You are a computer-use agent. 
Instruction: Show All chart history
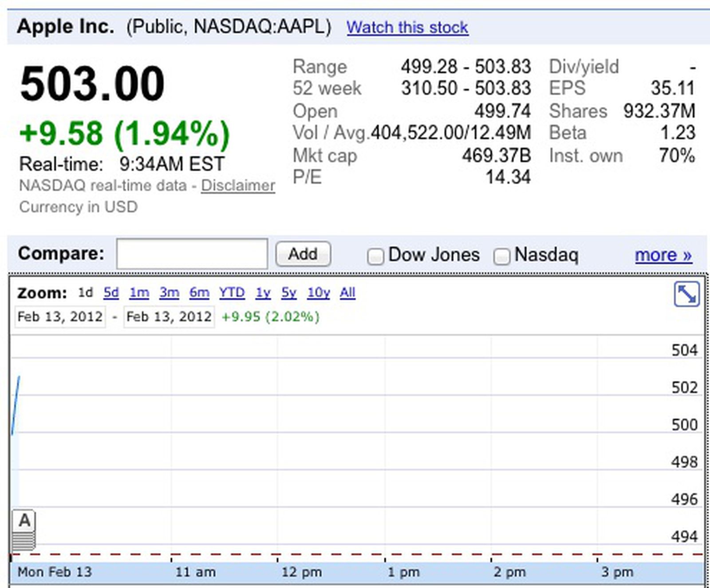click(x=347, y=292)
